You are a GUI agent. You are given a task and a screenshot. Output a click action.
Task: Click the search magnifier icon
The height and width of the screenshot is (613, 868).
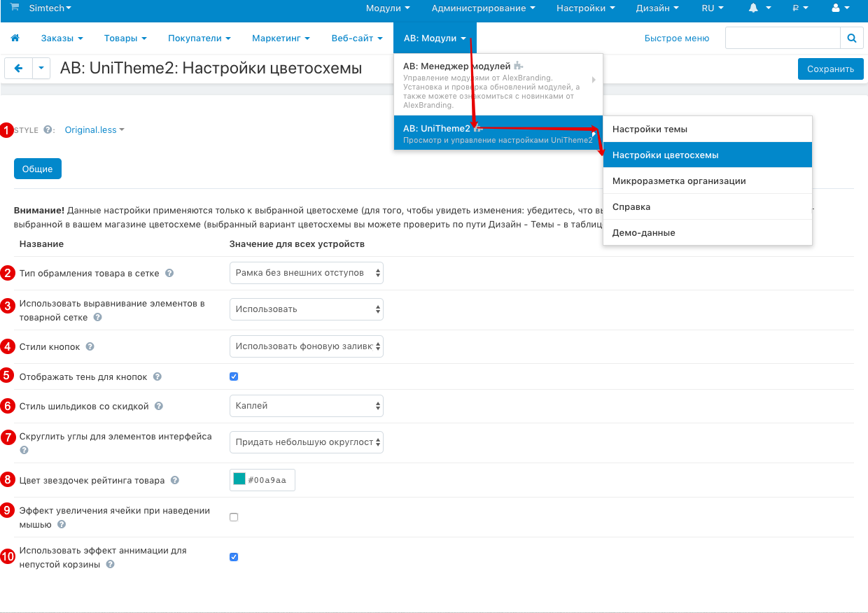point(851,38)
